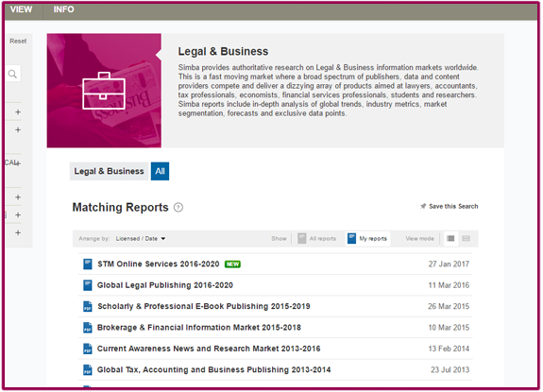This screenshot has width=543, height=392.
Task: Click the date 23 Jul 2013
Action: tap(450, 370)
